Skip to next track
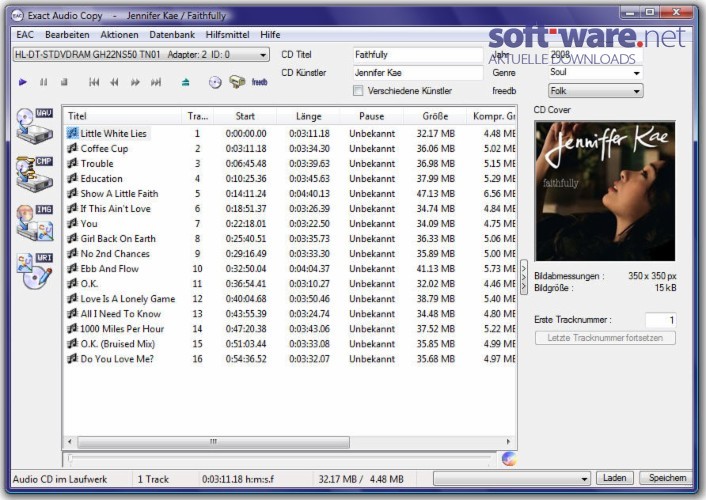Viewport: 706px width, 500px height. pos(156,82)
